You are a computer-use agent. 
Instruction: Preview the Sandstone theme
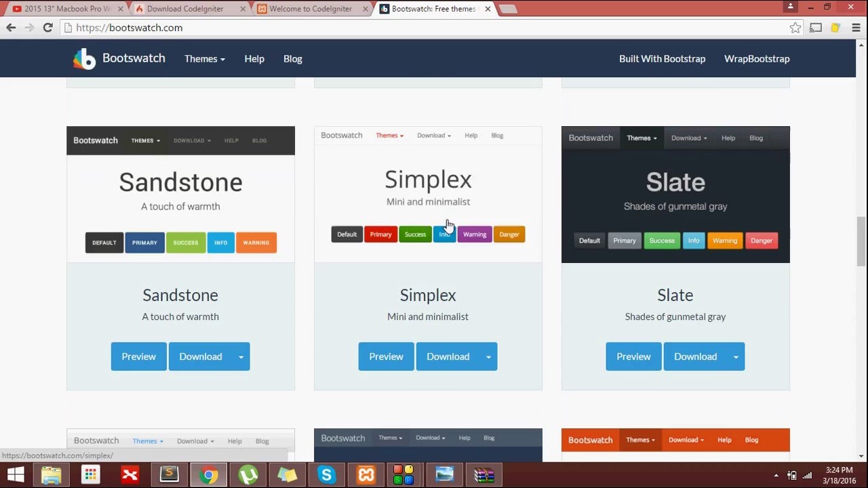click(139, 357)
